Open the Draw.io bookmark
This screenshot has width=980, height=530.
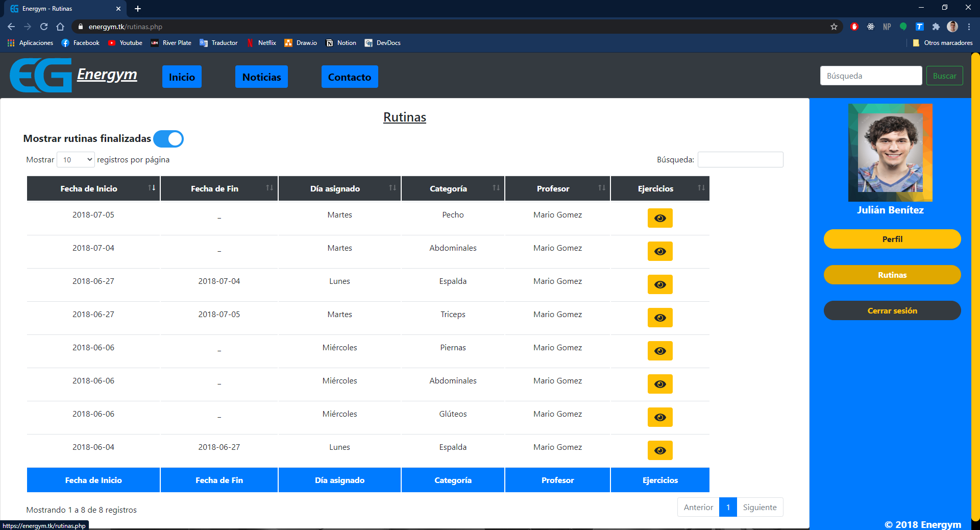coord(301,43)
